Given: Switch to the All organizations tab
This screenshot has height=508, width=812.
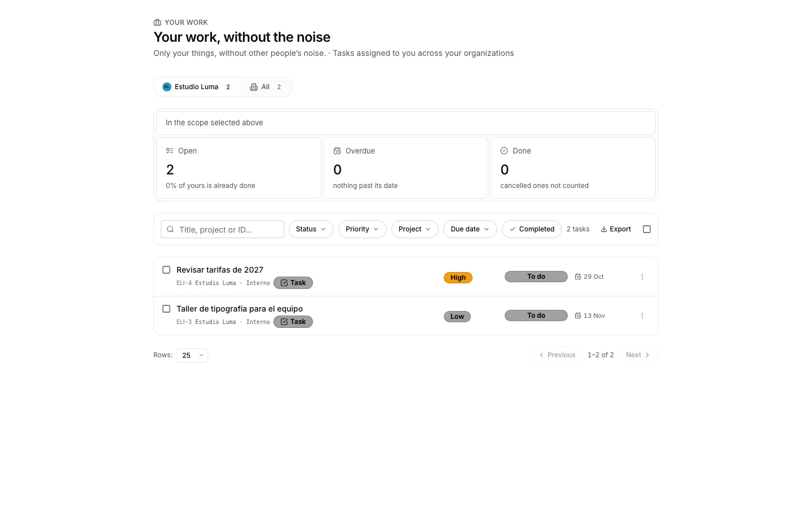Looking at the screenshot, I should [x=266, y=87].
